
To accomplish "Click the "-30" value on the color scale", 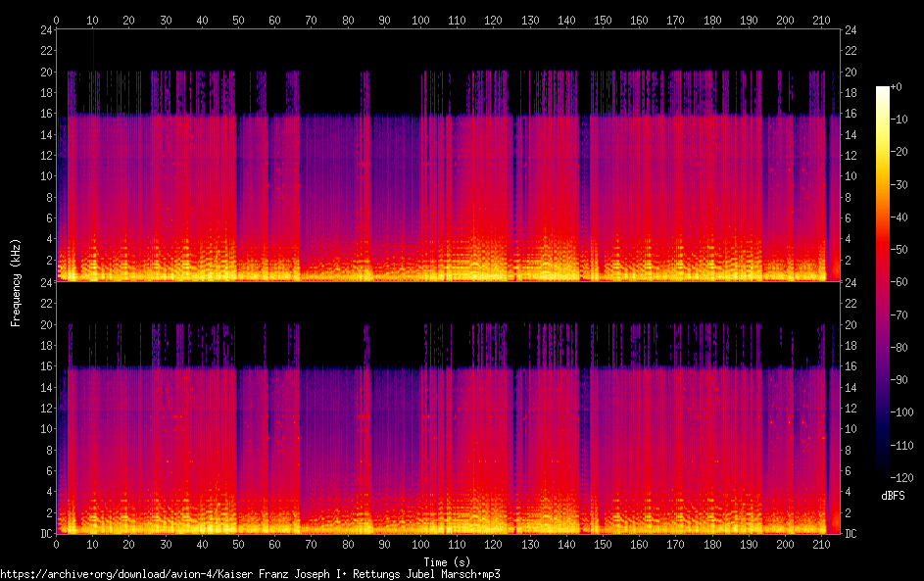I will pos(900,184).
